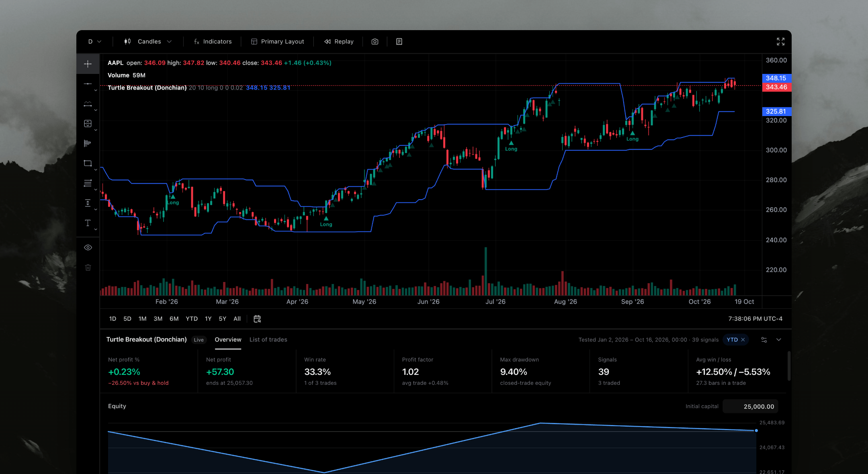Click the 7:38:06 PM UTC-4 clock

pyautogui.click(x=755, y=319)
